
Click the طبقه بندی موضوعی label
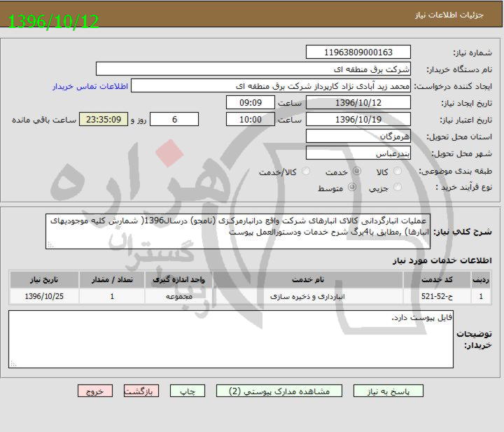click(455, 172)
